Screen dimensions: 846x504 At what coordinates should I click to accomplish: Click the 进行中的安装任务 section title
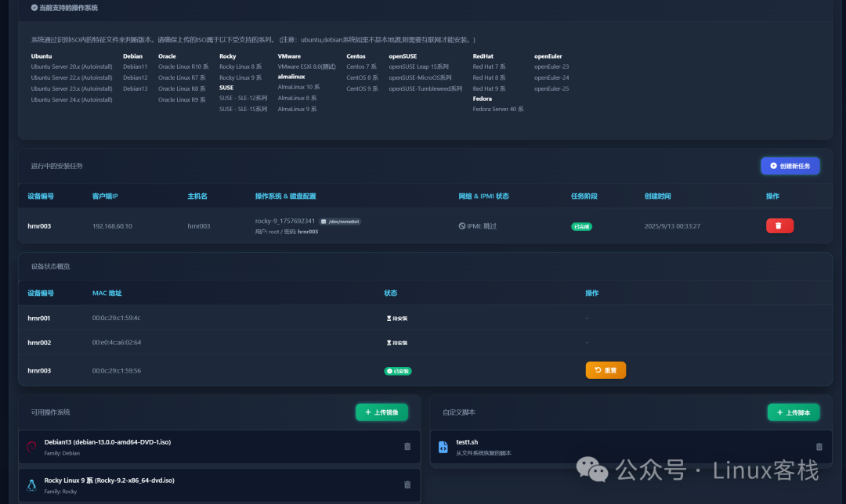(x=56, y=166)
